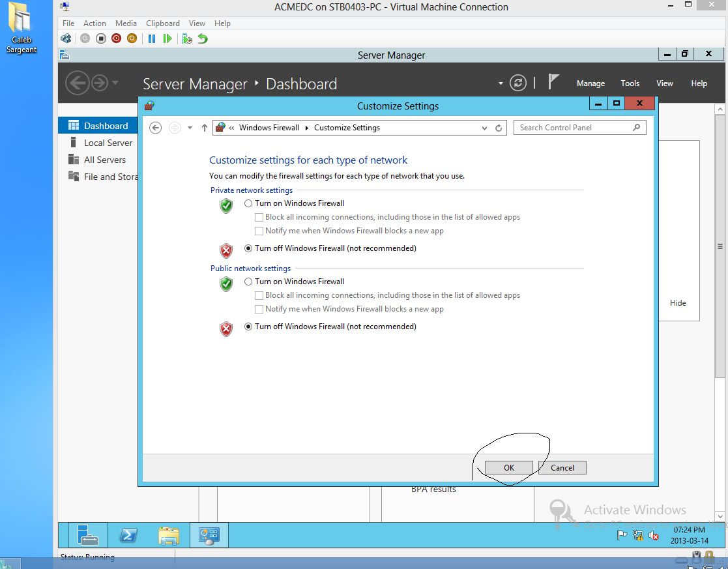Select All Servers in the sidebar
This screenshot has width=728, height=569.
point(98,160)
